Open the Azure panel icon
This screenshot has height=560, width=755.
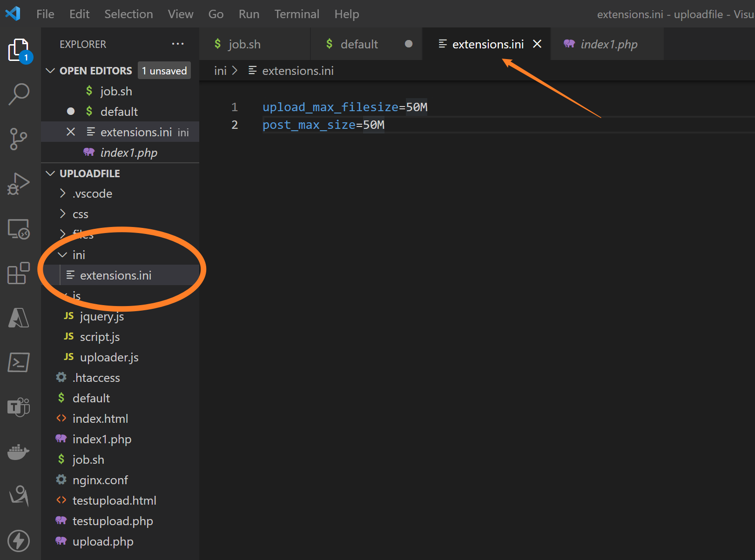[x=19, y=318]
